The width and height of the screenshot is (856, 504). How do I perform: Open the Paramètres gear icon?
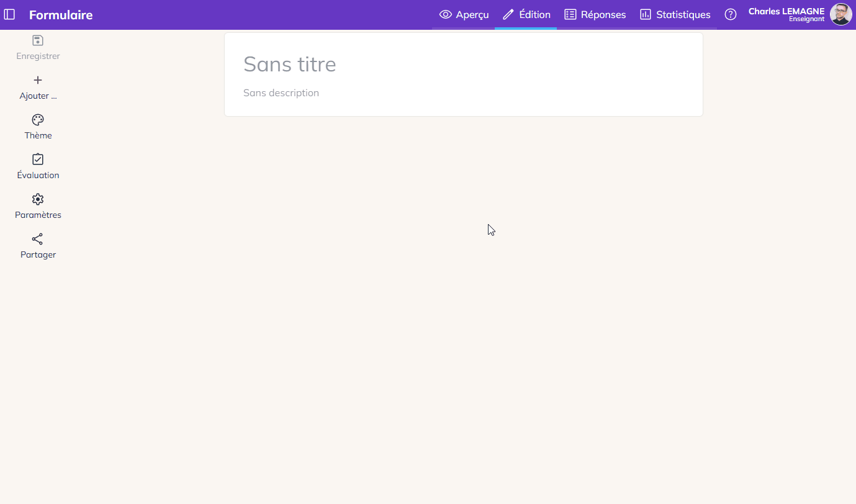(38, 199)
